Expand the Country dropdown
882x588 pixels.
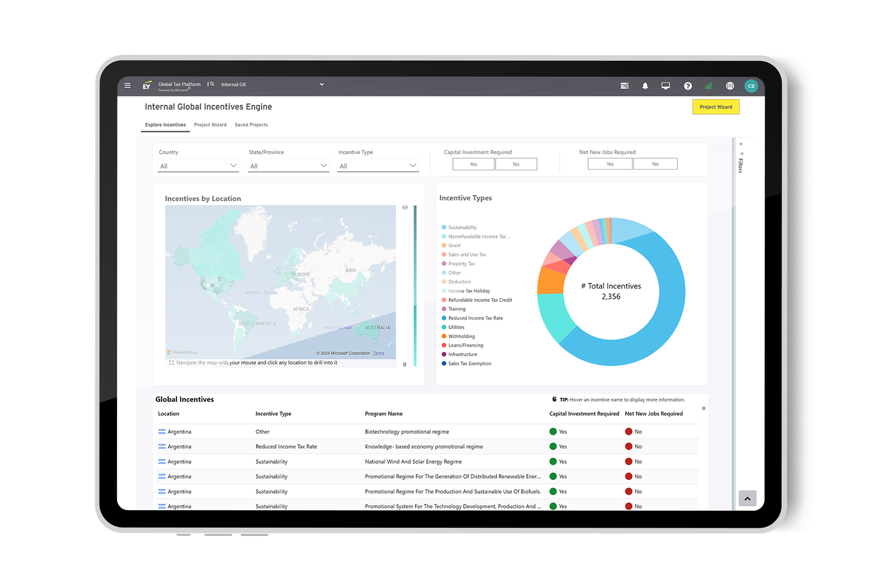point(198,166)
